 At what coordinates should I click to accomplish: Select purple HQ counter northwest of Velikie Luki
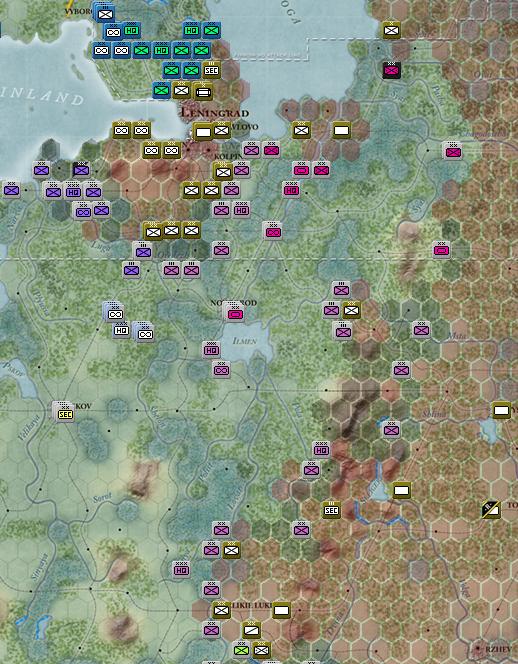[181, 570]
